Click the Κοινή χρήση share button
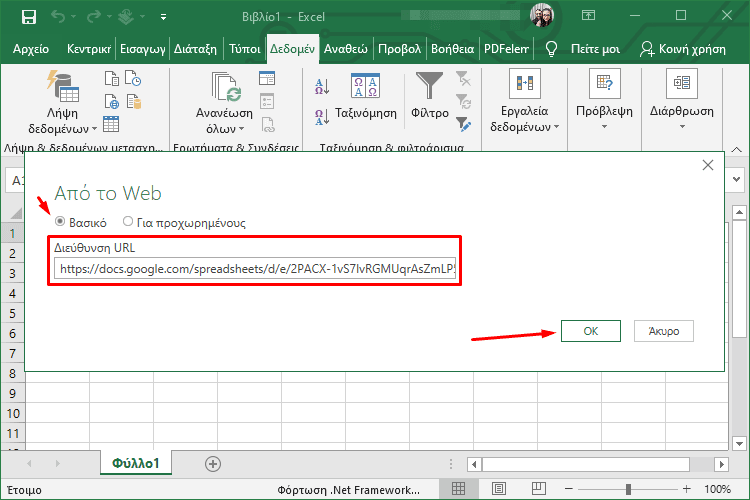The width and height of the screenshot is (750, 500). 683,49
